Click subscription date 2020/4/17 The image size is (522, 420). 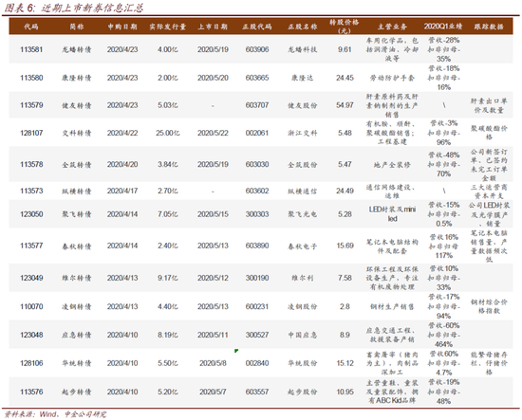(122, 191)
